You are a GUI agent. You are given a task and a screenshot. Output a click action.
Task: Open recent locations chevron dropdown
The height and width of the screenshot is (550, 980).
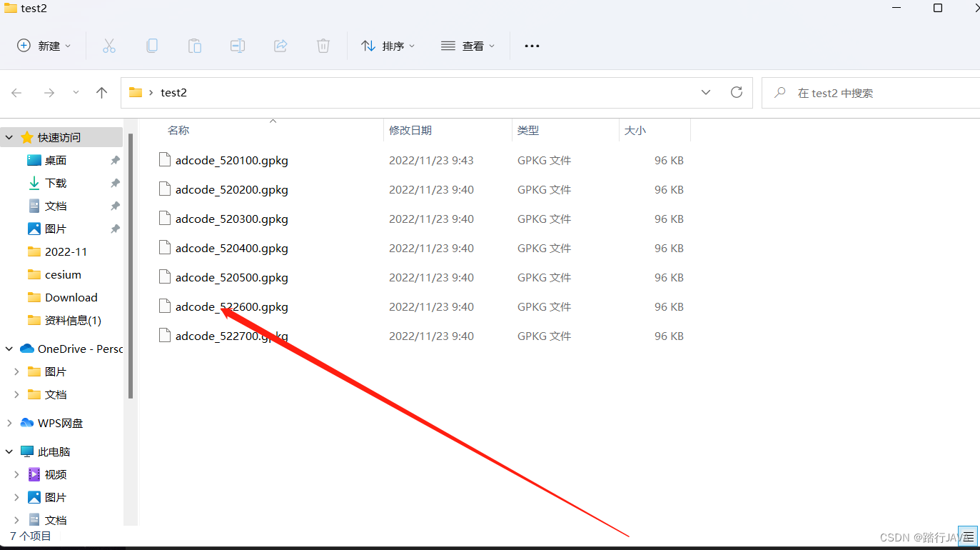coord(76,93)
